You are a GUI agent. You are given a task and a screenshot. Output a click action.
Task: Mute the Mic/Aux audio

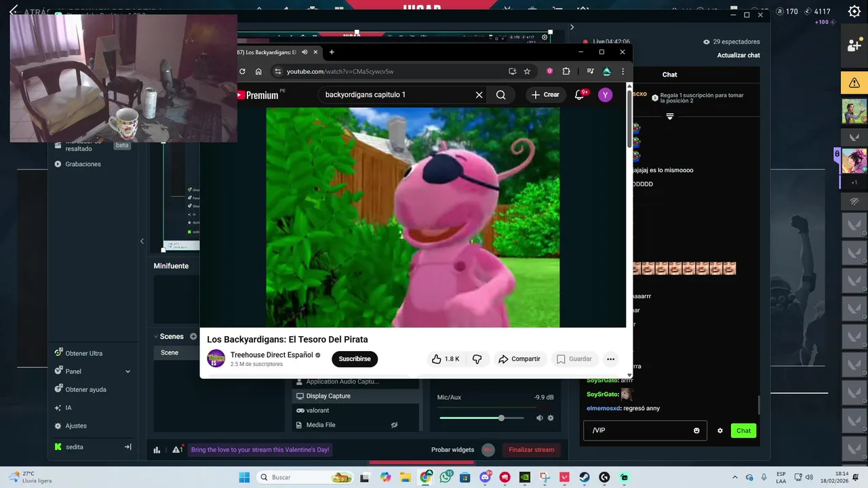tap(540, 418)
